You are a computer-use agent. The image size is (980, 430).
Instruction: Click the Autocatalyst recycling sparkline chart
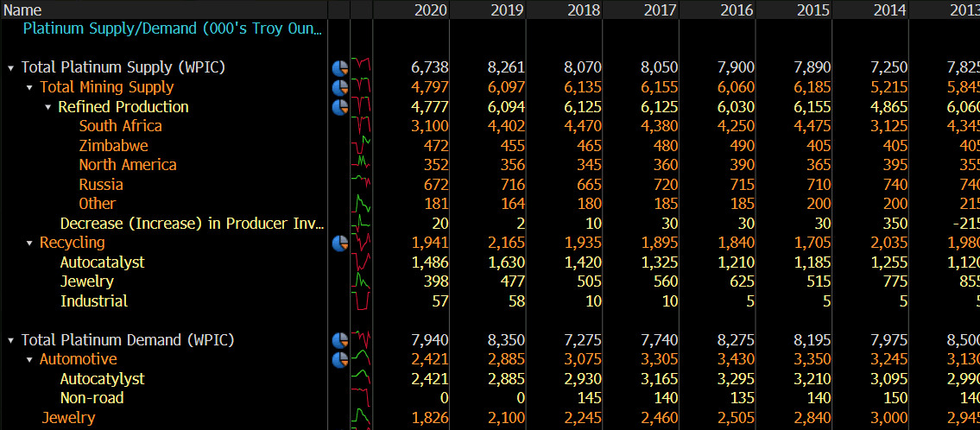pos(361,262)
